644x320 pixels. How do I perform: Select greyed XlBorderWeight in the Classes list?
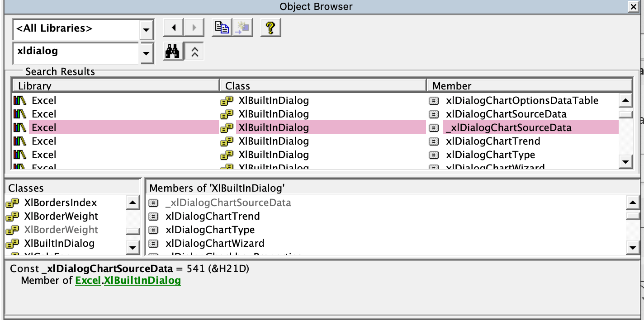61,230
